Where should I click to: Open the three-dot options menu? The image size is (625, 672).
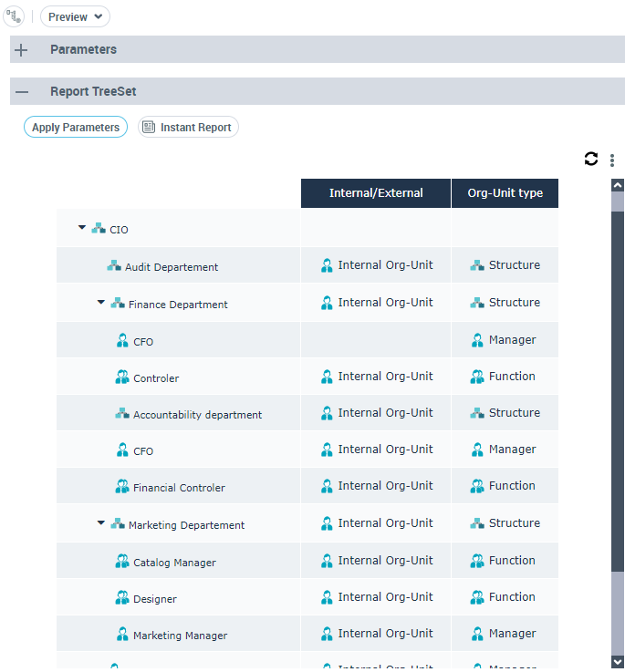[612, 160]
